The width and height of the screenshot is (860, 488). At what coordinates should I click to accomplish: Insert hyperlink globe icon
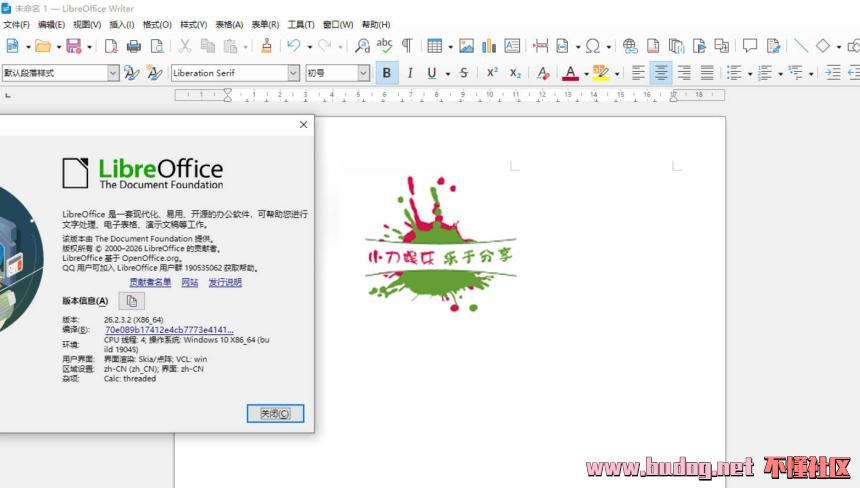coord(630,46)
